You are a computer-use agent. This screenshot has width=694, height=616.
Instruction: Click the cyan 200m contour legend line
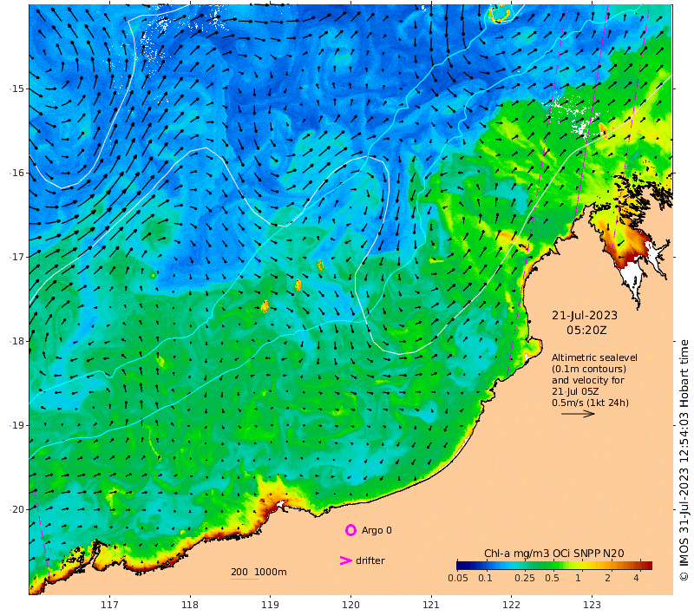(x=245, y=579)
